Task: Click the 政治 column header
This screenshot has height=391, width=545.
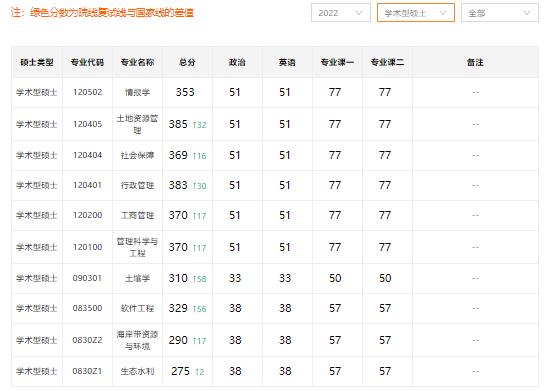Action: tap(237, 63)
